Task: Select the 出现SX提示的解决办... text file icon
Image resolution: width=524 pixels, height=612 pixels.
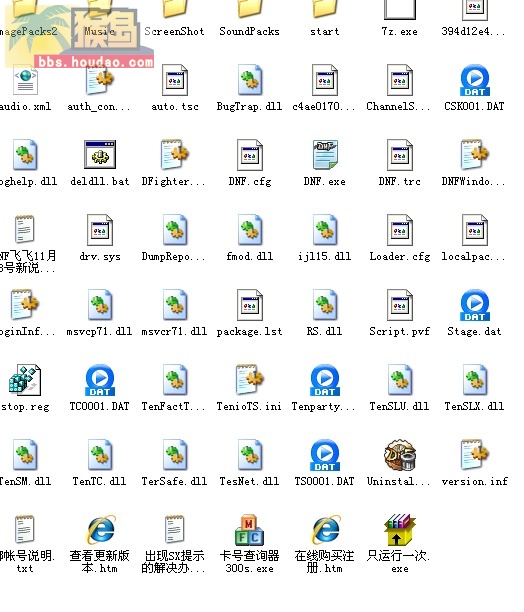Action: [174, 530]
